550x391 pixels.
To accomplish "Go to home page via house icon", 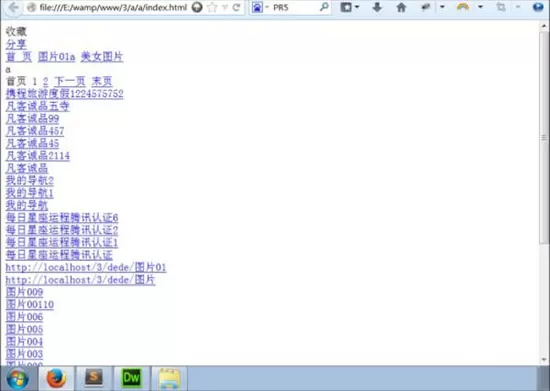I will (x=401, y=7).
